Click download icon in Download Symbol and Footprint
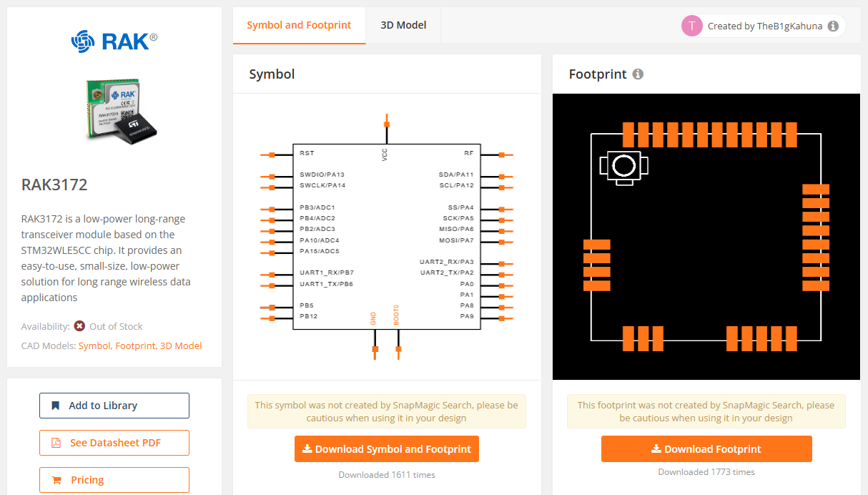This screenshot has width=868, height=495. [307, 449]
